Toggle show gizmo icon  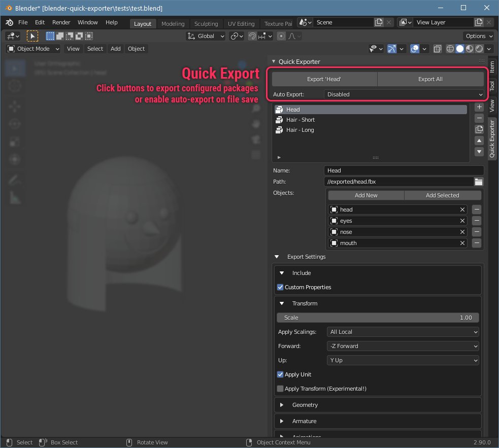tap(392, 49)
